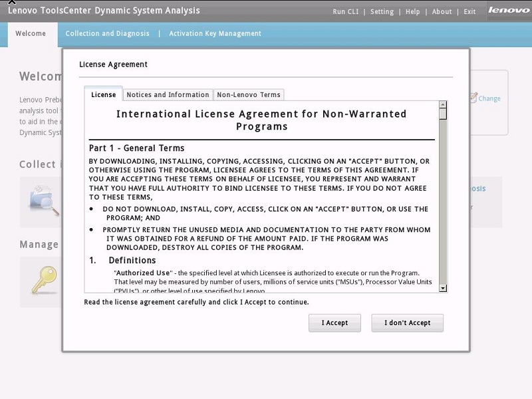Click the X icon in top-left corner
The width and height of the screenshot is (532, 399).
tap(11, 3)
